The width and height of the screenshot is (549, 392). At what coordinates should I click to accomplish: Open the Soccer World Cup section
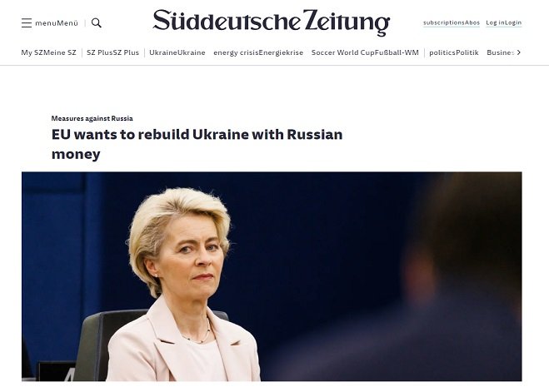click(x=365, y=52)
